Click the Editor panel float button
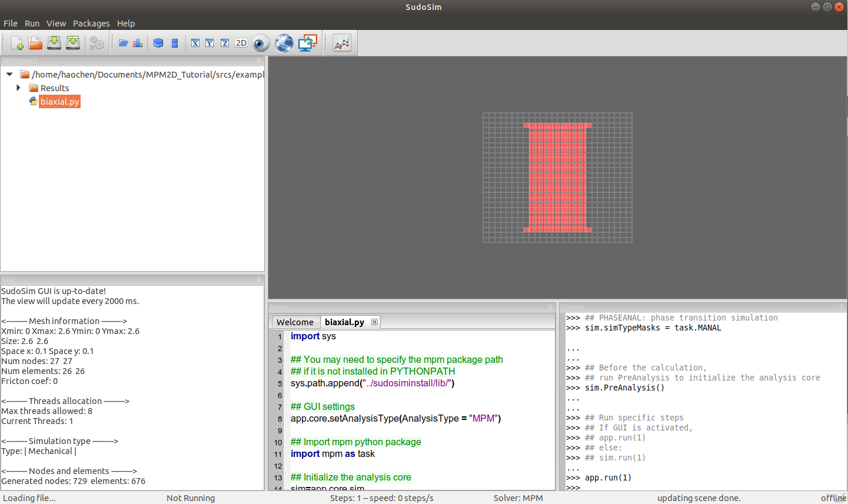 pyautogui.click(x=550, y=307)
